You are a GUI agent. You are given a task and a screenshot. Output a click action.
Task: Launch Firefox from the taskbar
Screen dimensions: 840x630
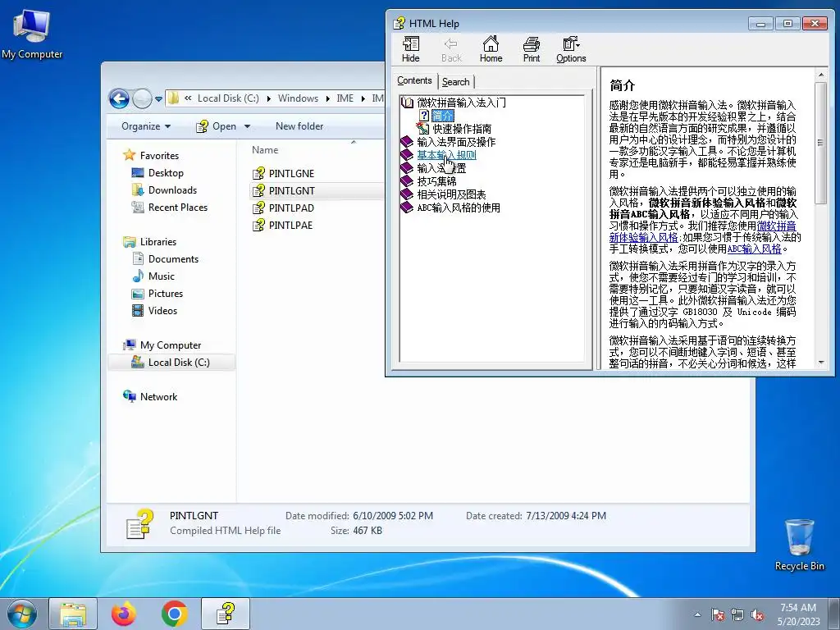[x=124, y=614]
